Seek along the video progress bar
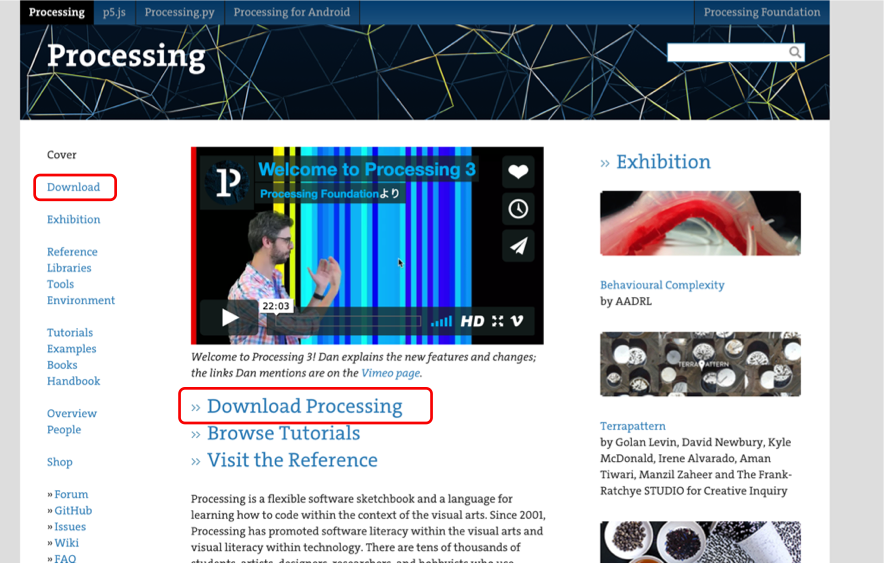884x564 pixels. (348, 321)
